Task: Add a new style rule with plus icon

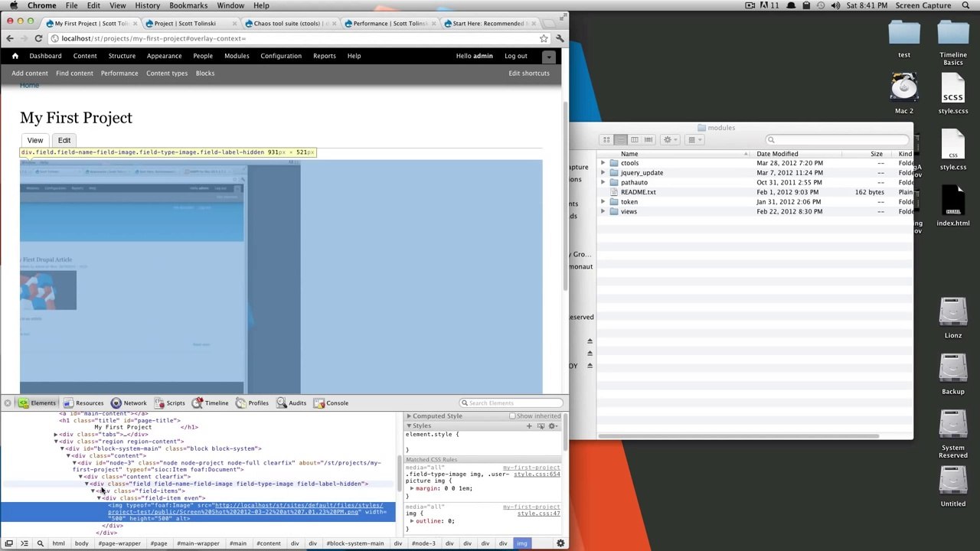Action: coord(528,425)
